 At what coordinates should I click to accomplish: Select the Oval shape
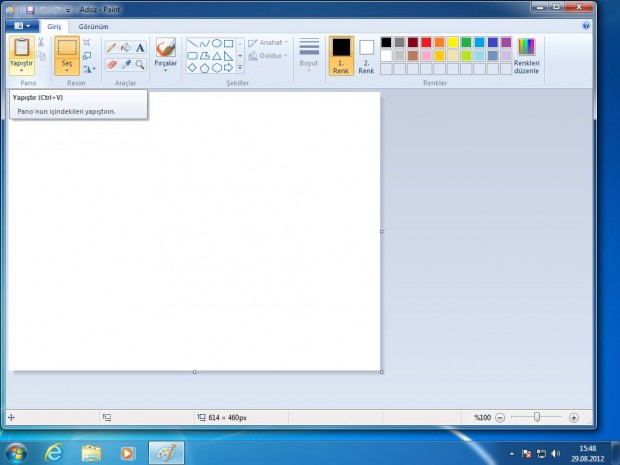point(217,43)
